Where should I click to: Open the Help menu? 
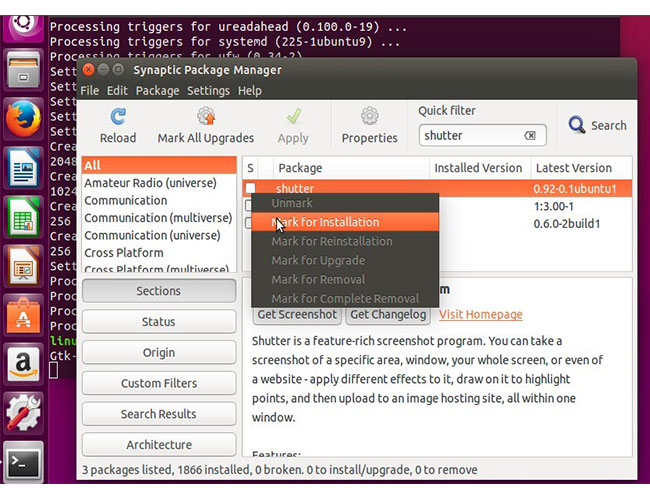pos(250,90)
